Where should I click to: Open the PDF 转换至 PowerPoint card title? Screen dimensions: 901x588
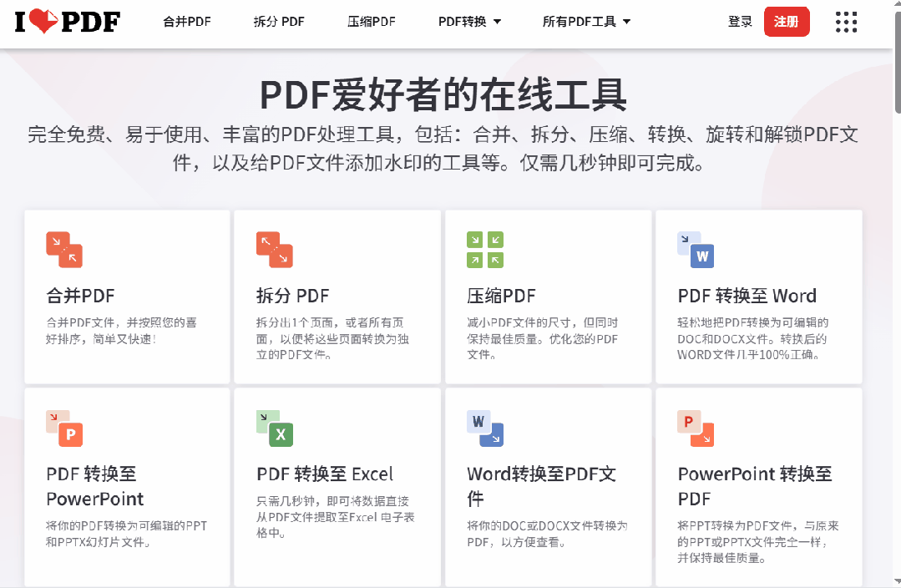[95, 486]
